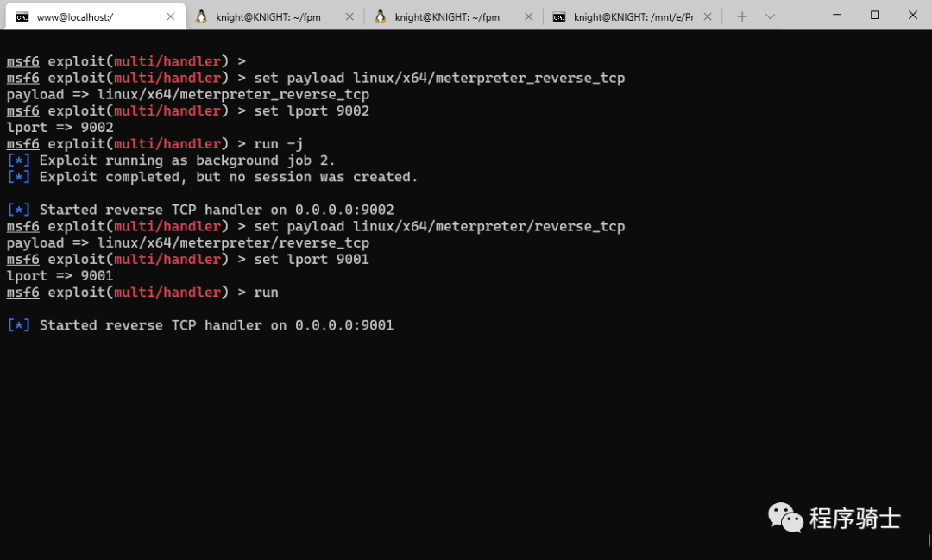Switch to the www@localhost:/ tab

[95, 16]
